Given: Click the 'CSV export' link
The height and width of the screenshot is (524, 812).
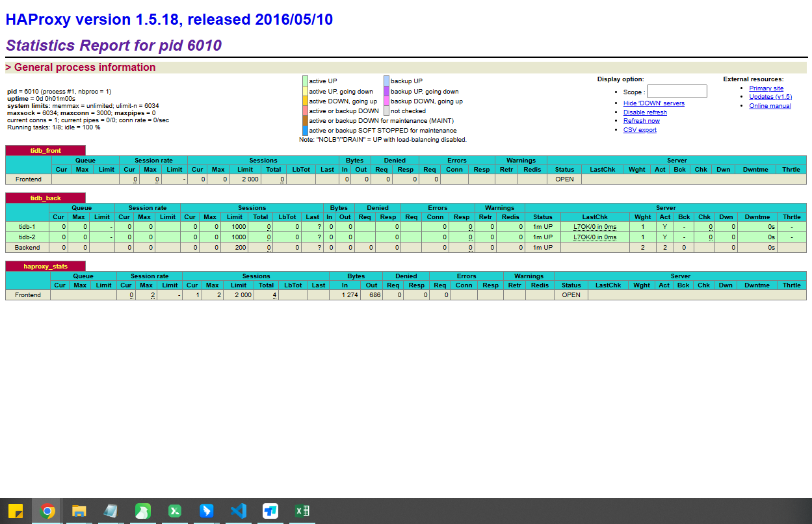Looking at the screenshot, I should click(x=640, y=130).
